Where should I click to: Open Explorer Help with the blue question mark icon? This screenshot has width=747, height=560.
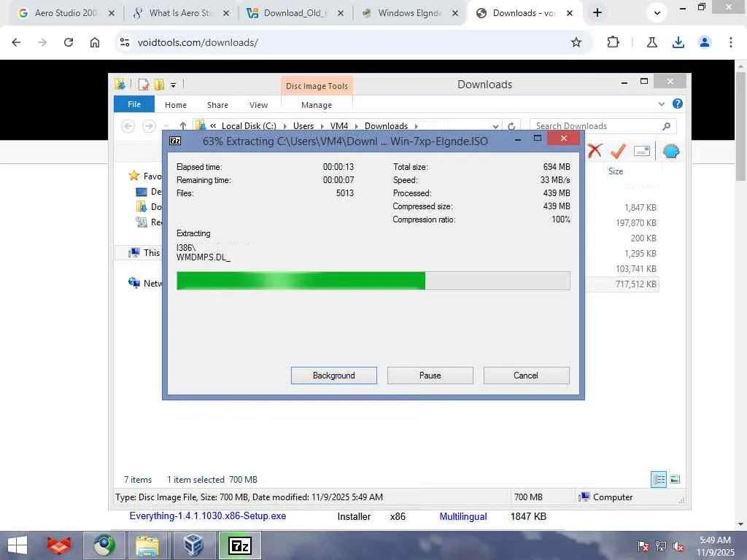click(x=678, y=104)
